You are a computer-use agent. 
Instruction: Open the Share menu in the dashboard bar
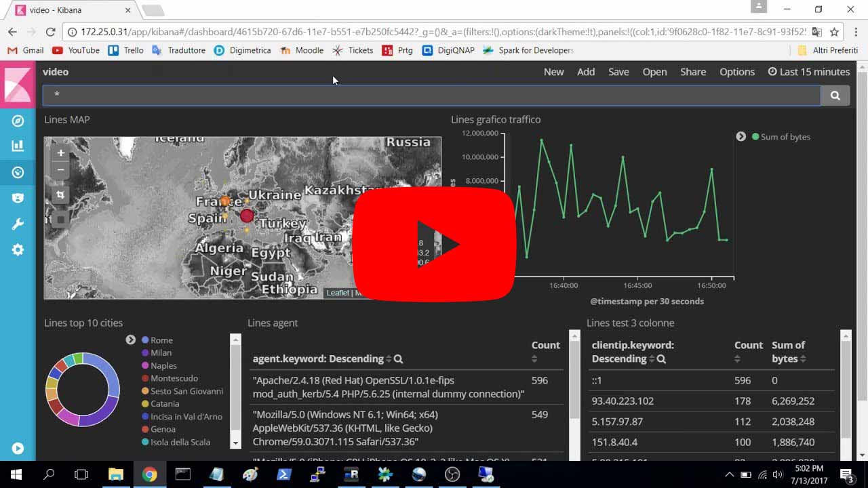[x=692, y=72]
